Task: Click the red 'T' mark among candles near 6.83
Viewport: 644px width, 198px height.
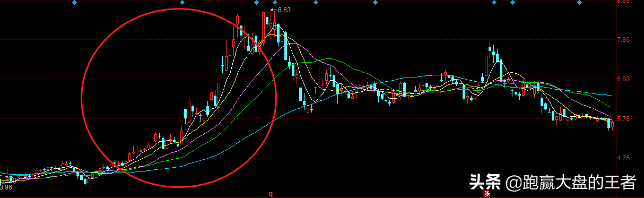Action: point(315,90)
